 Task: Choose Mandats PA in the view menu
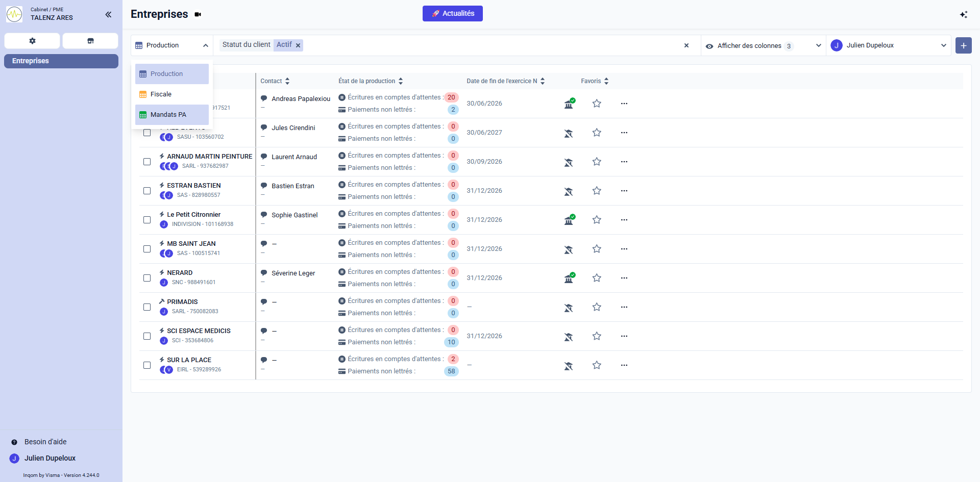coord(168,115)
